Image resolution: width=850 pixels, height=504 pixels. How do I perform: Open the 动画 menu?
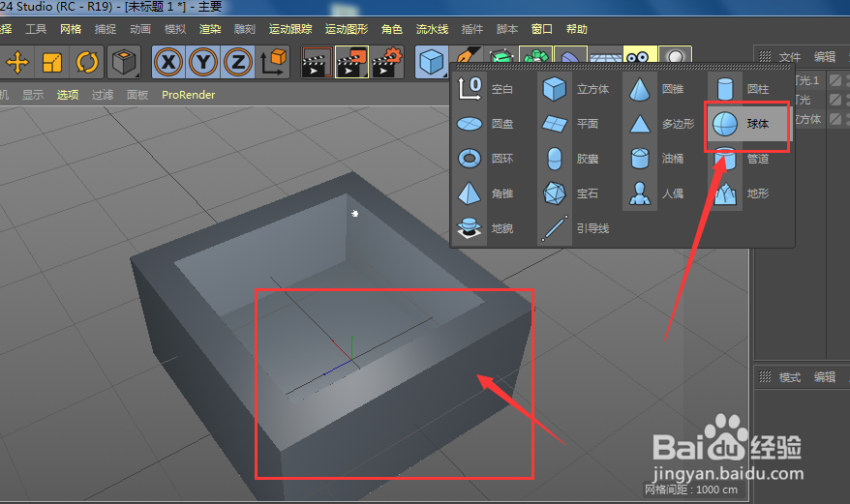click(x=139, y=29)
